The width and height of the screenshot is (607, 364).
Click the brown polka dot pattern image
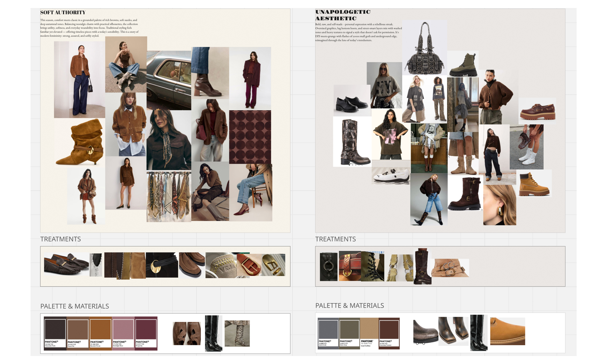(x=250, y=137)
